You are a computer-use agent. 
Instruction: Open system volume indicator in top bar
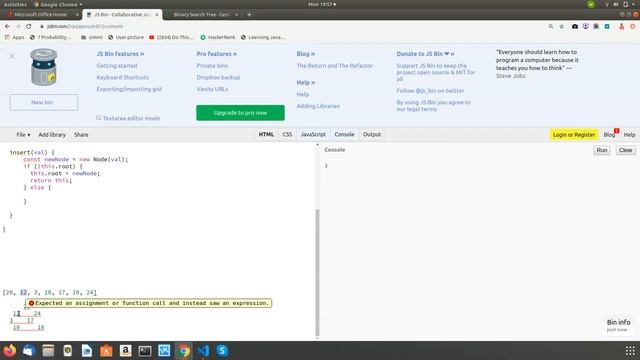[616, 4]
